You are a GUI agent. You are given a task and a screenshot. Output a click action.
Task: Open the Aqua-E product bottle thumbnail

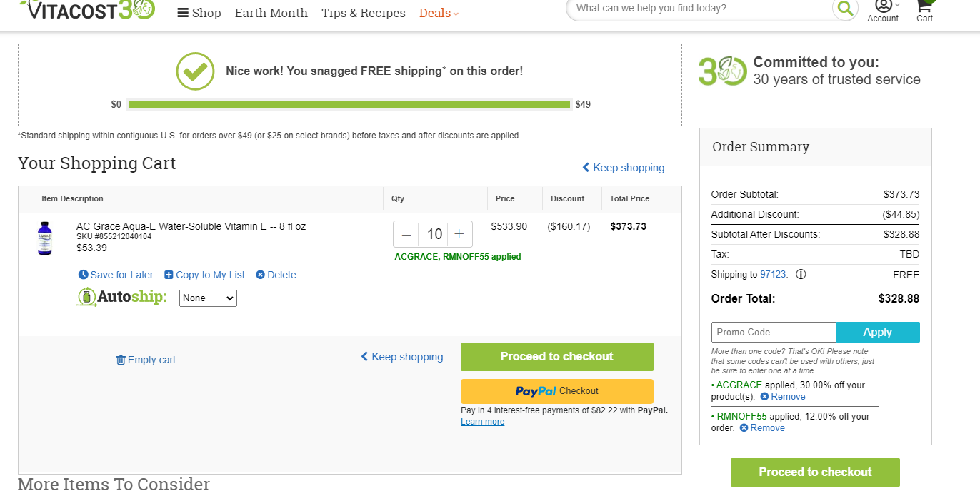tap(45, 238)
